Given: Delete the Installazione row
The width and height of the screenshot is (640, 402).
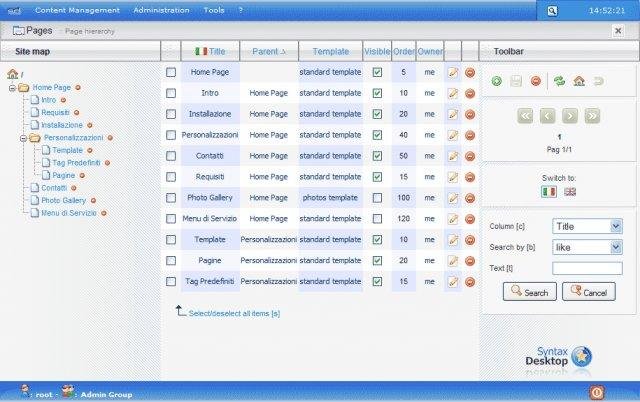Looking at the screenshot, I should pos(470,114).
